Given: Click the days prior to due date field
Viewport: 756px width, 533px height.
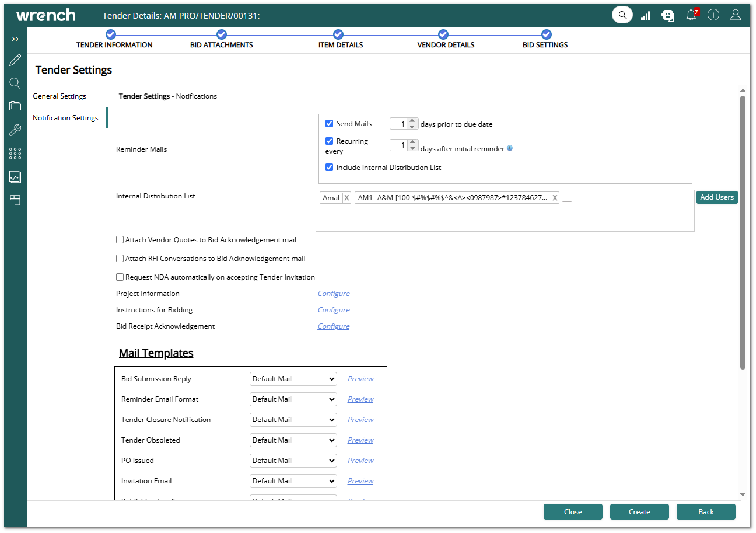Looking at the screenshot, I should click(x=398, y=124).
